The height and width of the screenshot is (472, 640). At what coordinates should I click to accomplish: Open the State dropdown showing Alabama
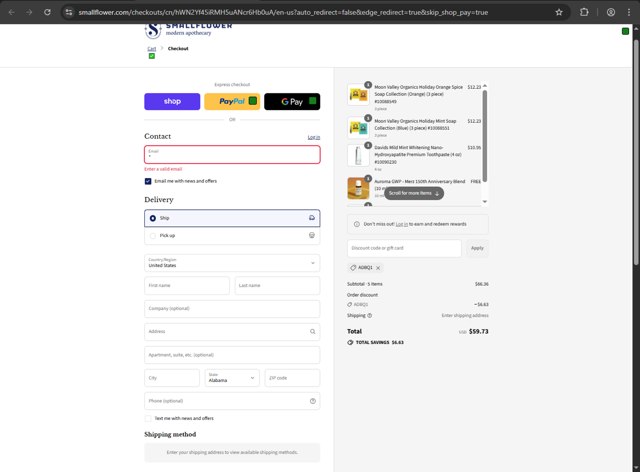tap(232, 378)
